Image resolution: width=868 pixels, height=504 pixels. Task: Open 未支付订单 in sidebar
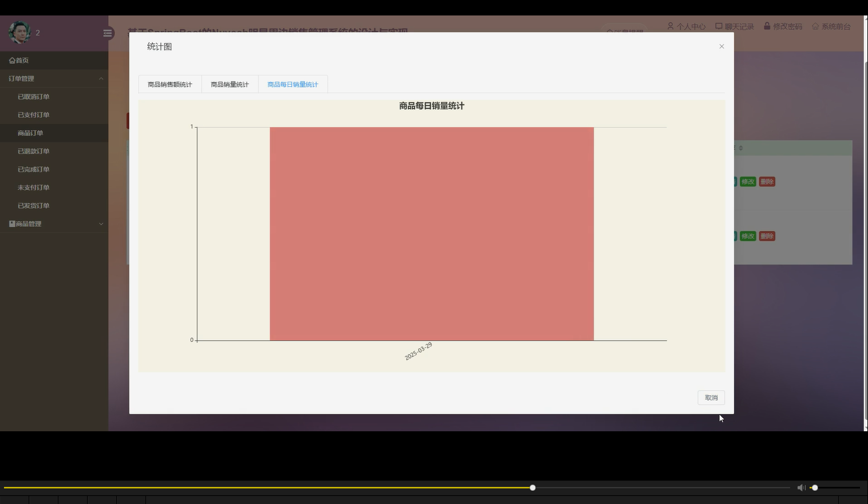coord(33,187)
